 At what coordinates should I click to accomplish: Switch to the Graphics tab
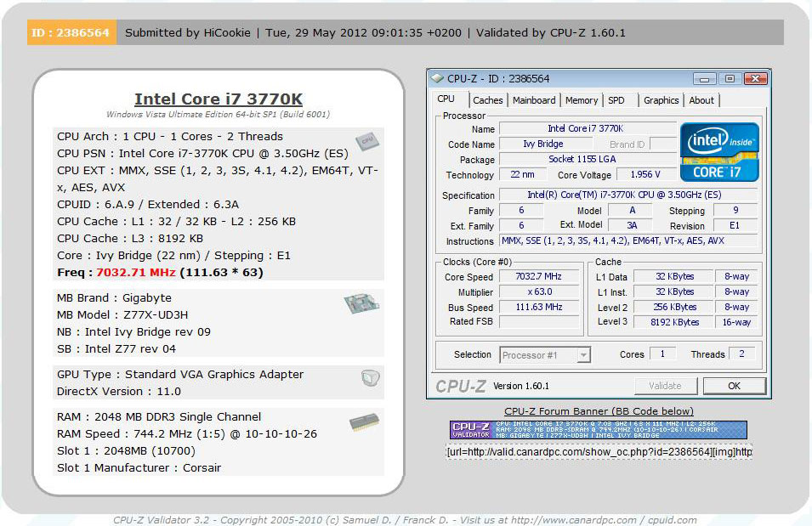pos(662,100)
